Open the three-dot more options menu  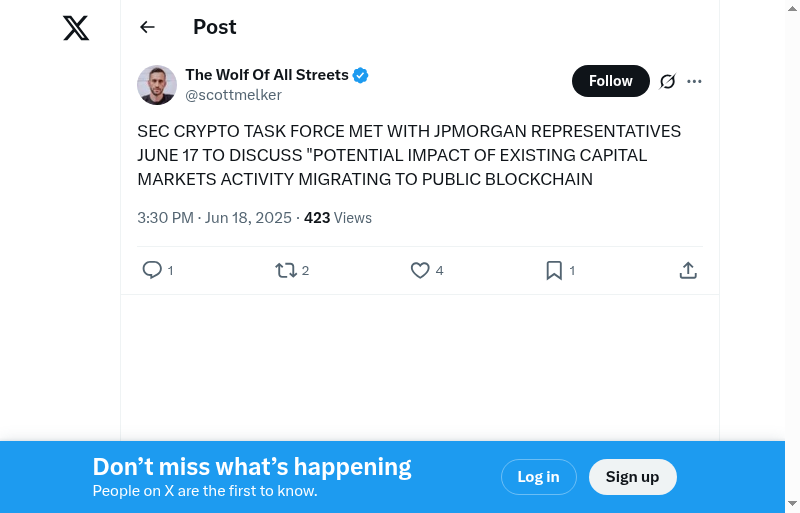[695, 81]
